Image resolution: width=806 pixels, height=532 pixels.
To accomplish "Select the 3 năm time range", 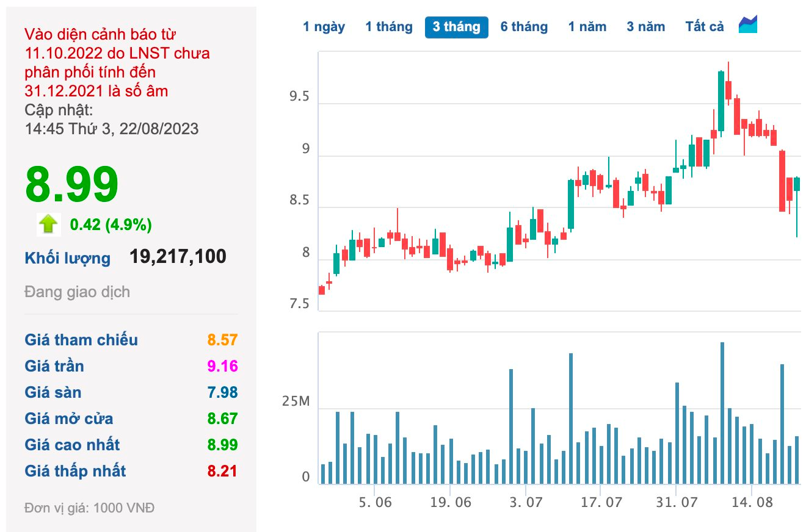I will pos(645,27).
